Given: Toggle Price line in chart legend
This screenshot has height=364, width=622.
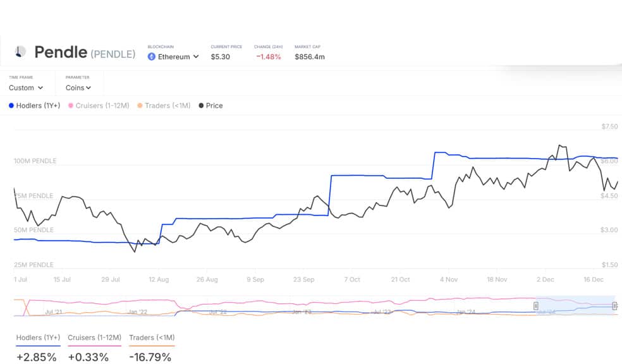Looking at the screenshot, I should 210,106.
